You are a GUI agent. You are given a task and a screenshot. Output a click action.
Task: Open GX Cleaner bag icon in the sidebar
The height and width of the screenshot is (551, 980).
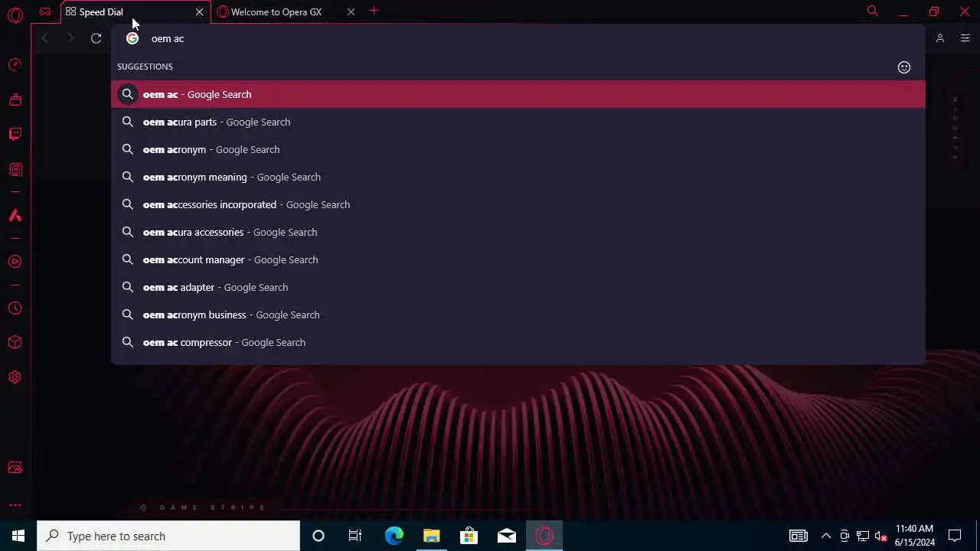pyautogui.click(x=15, y=99)
